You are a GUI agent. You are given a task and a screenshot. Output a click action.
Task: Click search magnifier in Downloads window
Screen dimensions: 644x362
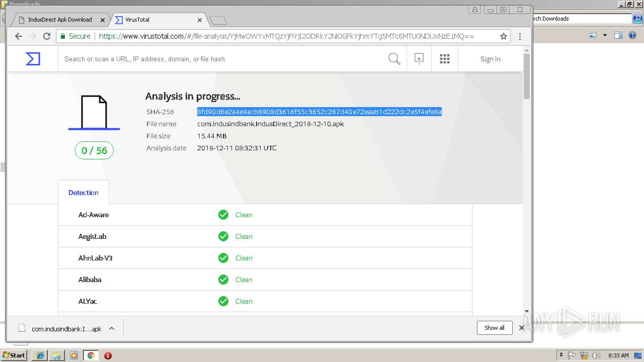click(637, 19)
